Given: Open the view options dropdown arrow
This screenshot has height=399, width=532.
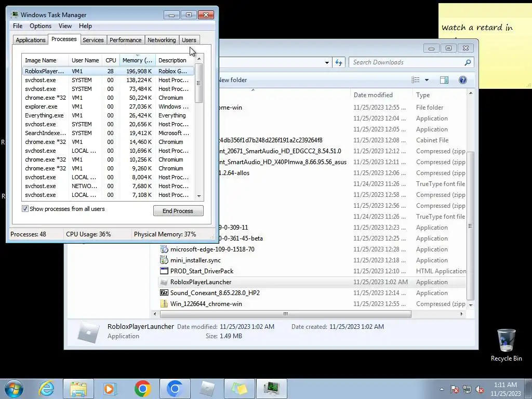Looking at the screenshot, I should (427, 80).
